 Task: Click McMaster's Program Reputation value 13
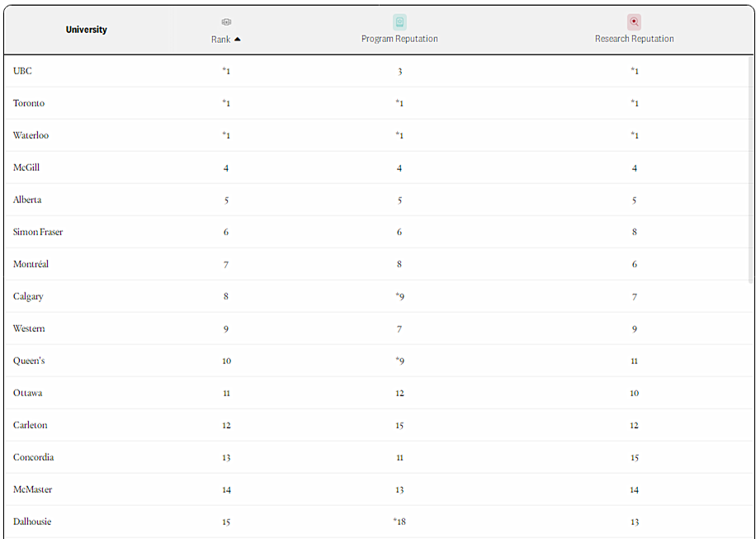pyautogui.click(x=399, y=490)
